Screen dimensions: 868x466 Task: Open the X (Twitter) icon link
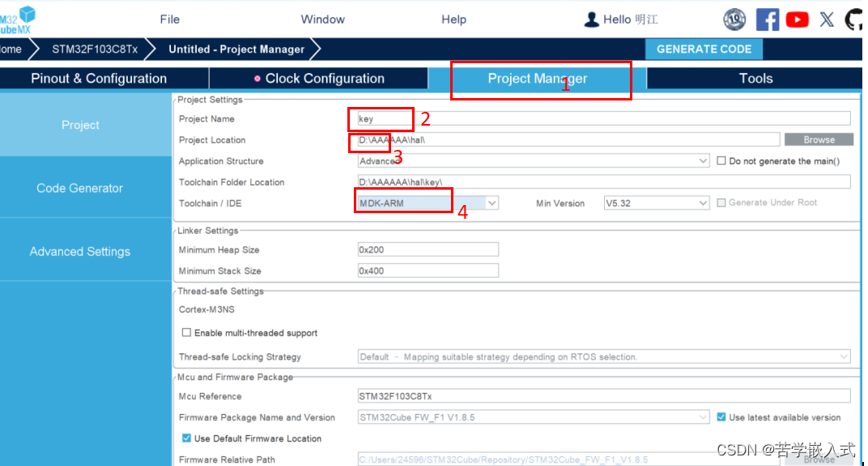tap(827, 19)
